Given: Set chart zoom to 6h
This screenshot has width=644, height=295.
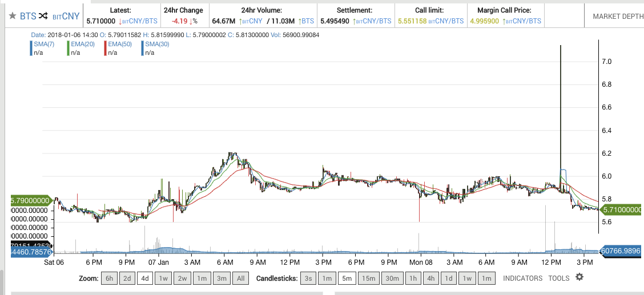Looking at the screenshot, I should 109,278.
